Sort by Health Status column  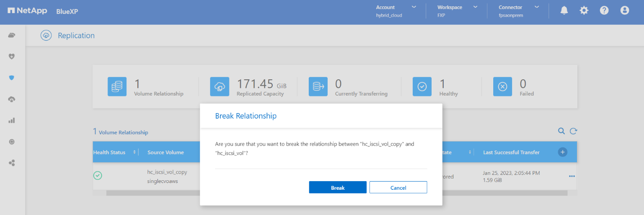[x=135, y=152]
